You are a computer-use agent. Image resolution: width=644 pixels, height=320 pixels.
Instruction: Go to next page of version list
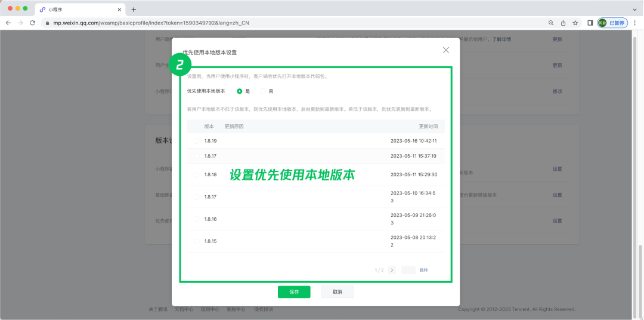[392, 270]
